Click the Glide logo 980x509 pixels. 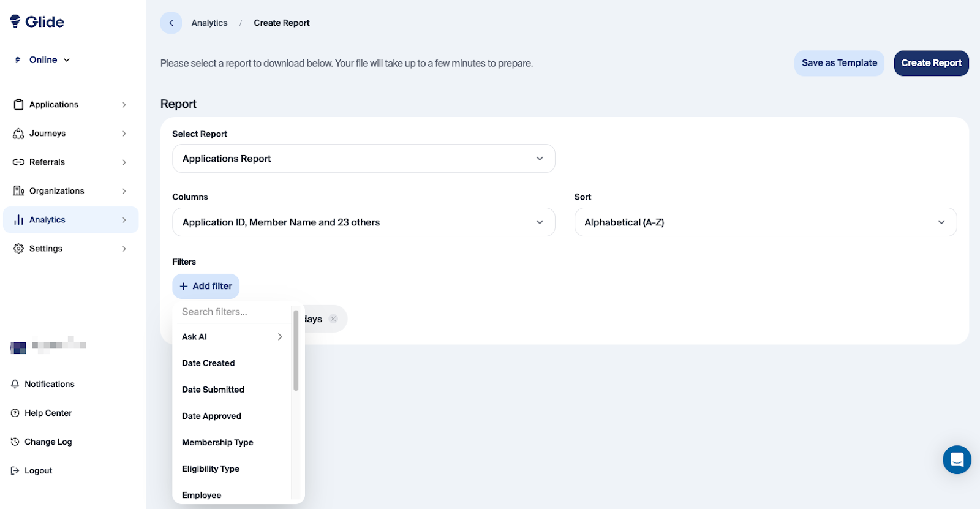37,22
